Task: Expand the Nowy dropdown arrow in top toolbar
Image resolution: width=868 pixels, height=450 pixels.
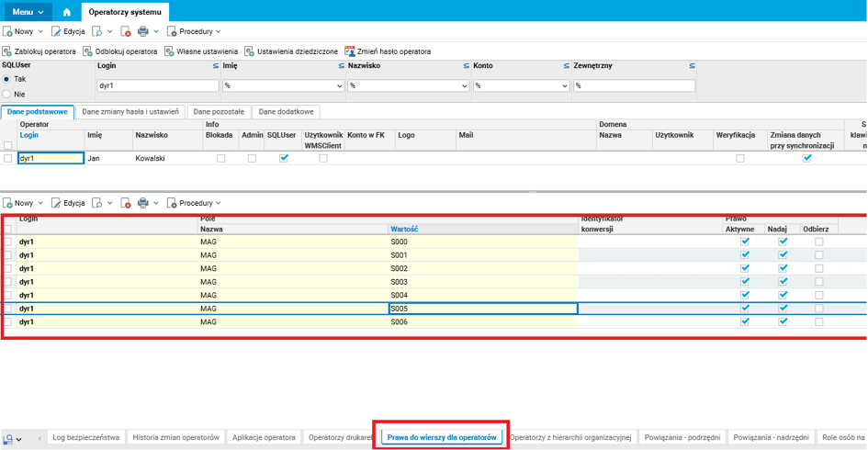Action: [40, 31]
